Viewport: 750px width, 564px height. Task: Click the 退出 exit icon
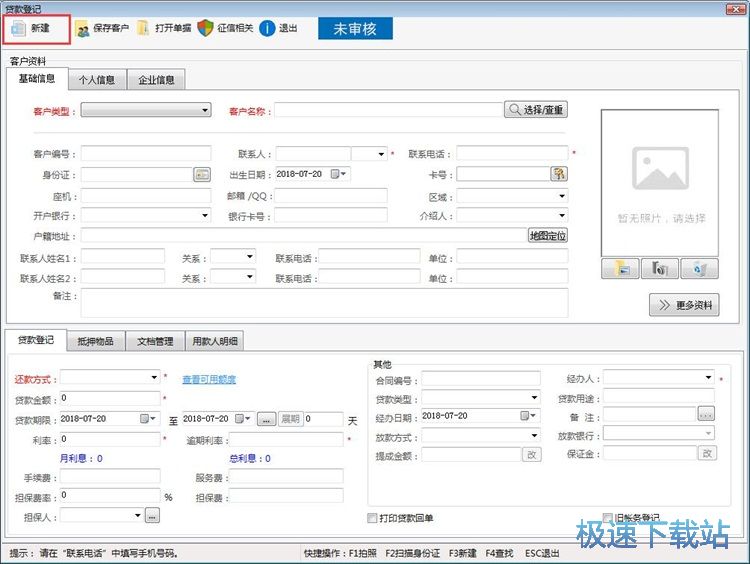[268, 28]
